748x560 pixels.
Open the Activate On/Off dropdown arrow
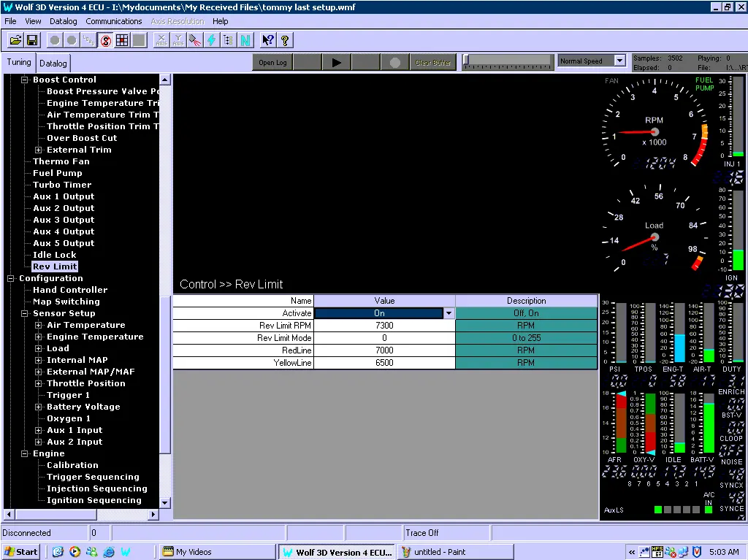tap(449, 313)
